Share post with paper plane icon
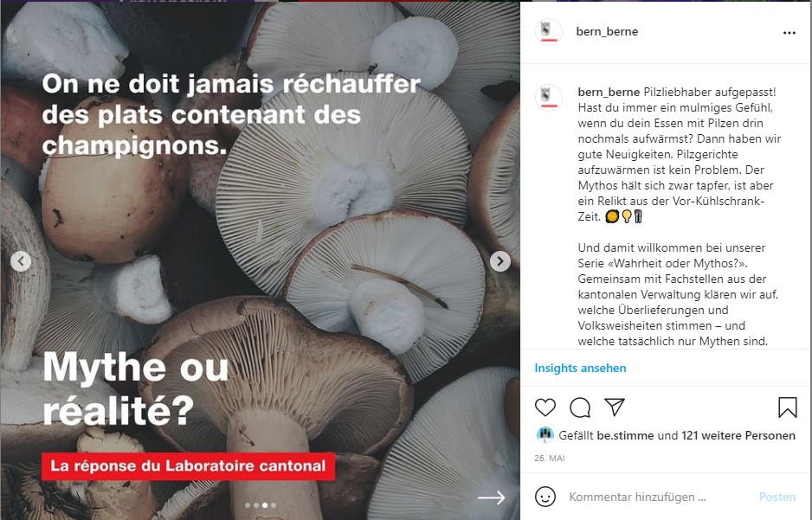 tap(615, 408)
